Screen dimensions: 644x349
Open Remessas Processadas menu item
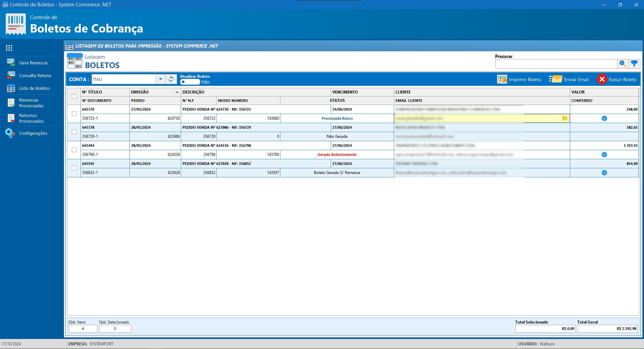coord(31,103)
